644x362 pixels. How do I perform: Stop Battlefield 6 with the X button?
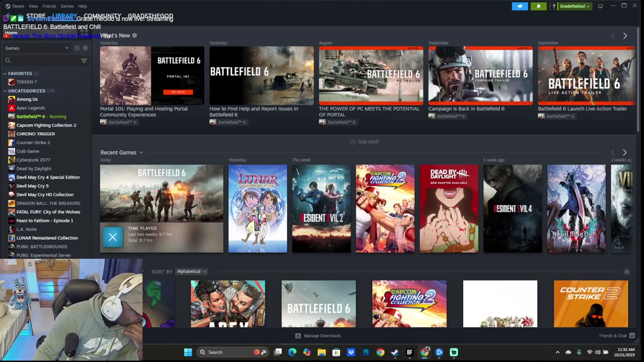click(113, 237)
